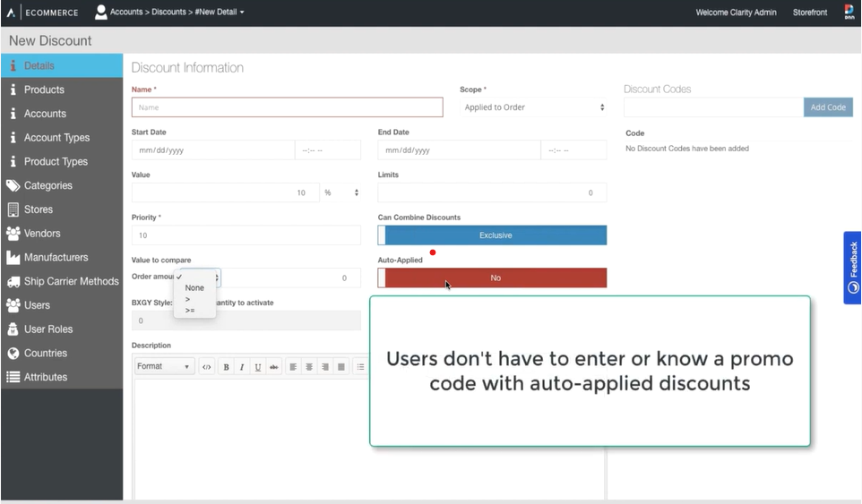Choose the checked blank operator option

[x=194, y=277]
